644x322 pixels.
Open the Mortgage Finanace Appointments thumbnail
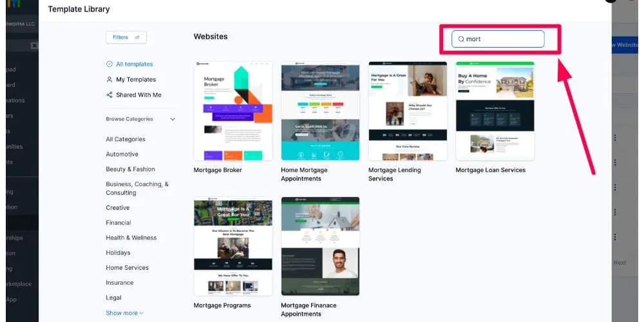(x=320, y=247)
